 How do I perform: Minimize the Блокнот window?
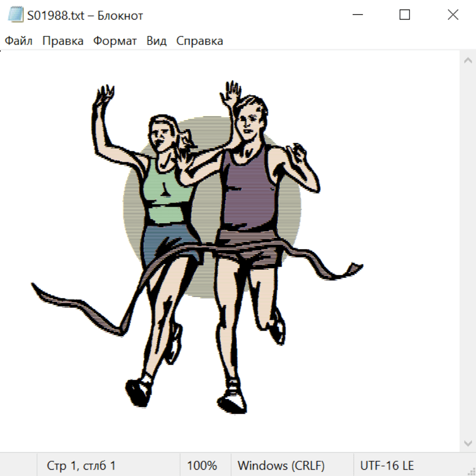[x=356, y=15]
